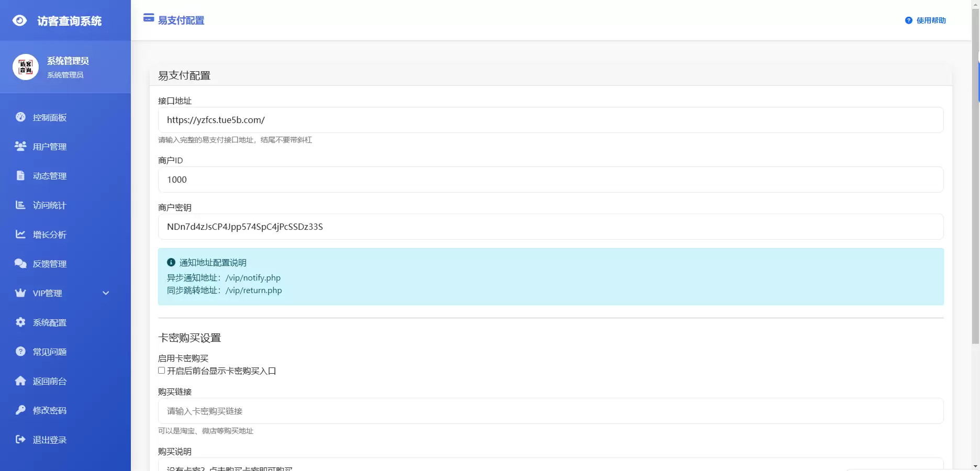Open 增长分析 menu item
The image size is (980, 471).
(x=65, y=234)
